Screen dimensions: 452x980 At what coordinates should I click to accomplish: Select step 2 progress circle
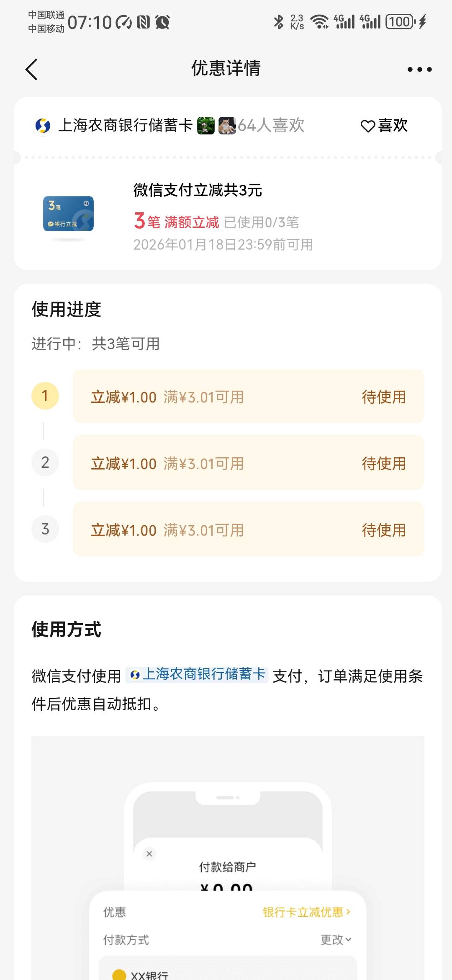[45, 462]
